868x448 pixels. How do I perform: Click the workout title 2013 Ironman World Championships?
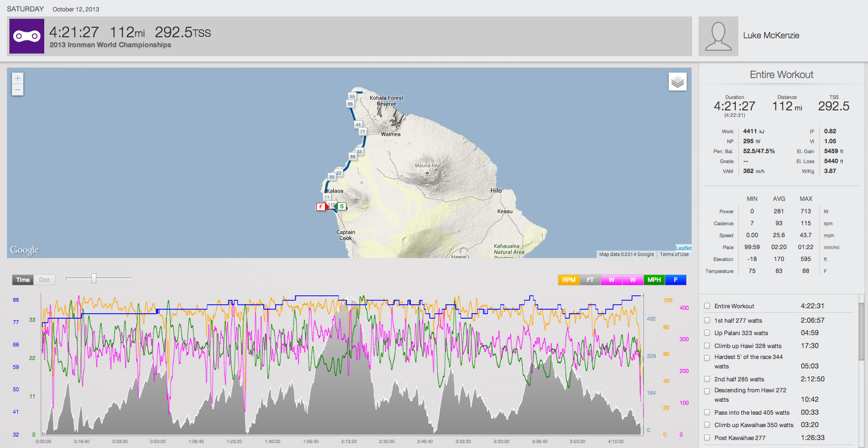click(x=110, y=45)
